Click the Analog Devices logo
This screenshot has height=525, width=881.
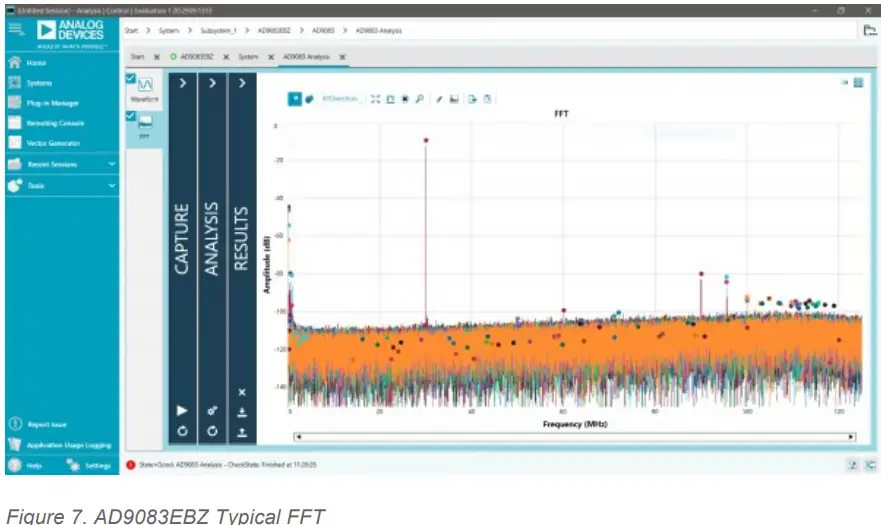[71, 30]
